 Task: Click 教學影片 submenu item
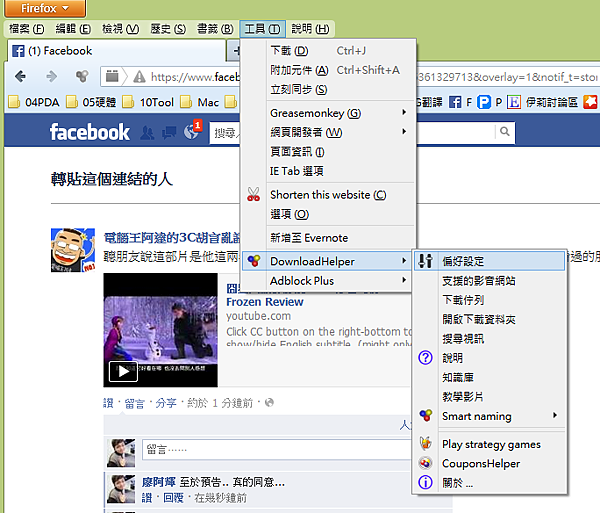tap(489, 397)
